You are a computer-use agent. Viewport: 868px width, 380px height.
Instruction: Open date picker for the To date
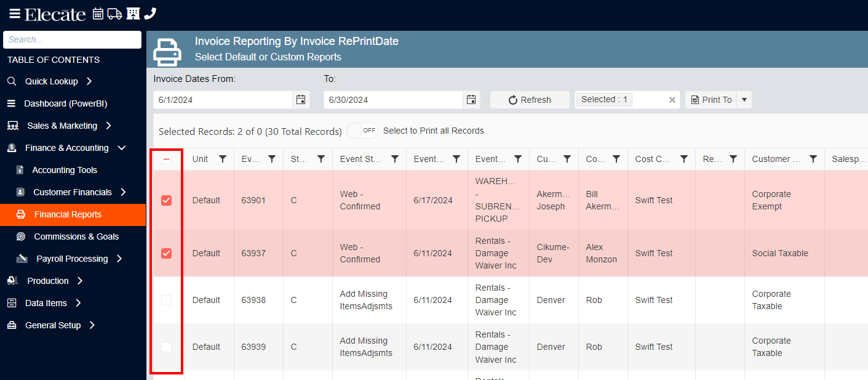click(x=471, y=100)
